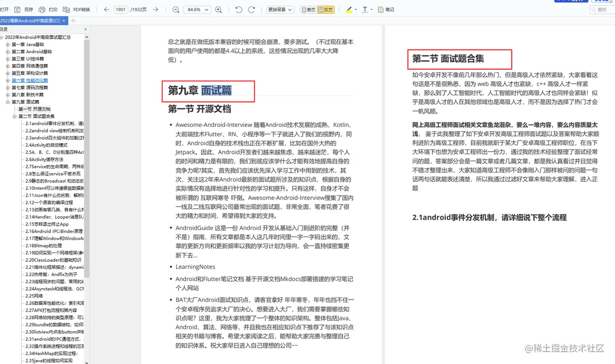
Task: Open the PDF转换 convert tool
Action: coord(77,9)
